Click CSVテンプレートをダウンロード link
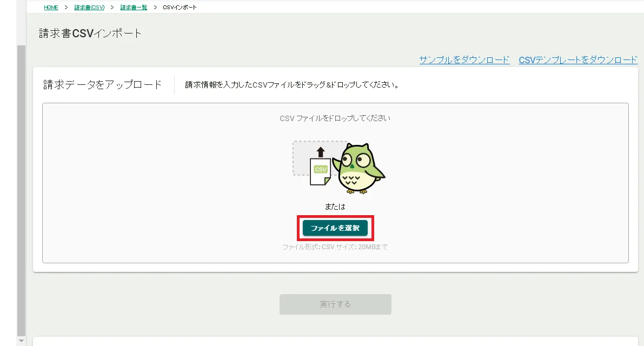Screen dimensions: 644x346 pyautogui.click(x=578, y=60)
